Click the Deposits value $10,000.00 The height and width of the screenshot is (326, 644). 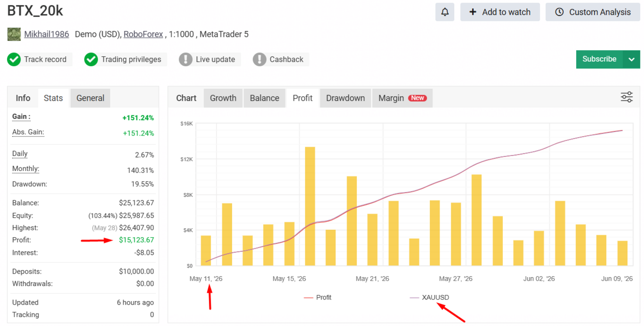tap(136, 272)
